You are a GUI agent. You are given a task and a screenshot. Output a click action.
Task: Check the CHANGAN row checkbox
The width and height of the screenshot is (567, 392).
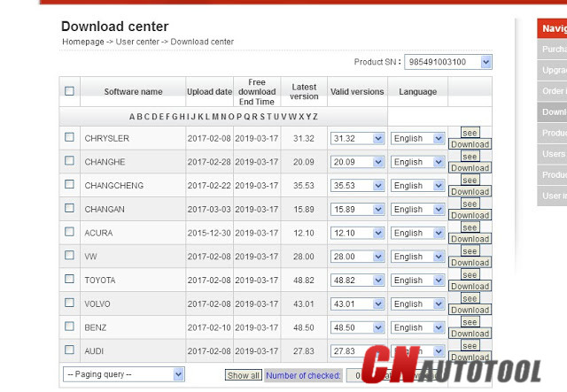point(69,208)
